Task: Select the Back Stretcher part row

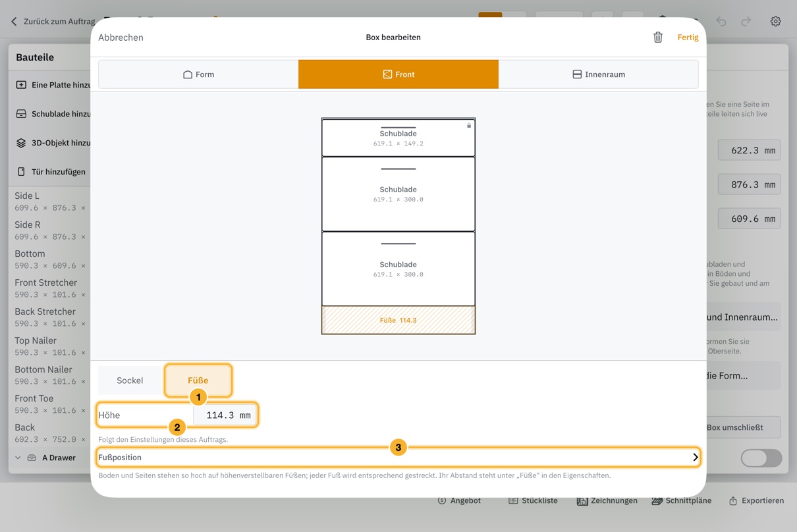Action: pos(50,317)
